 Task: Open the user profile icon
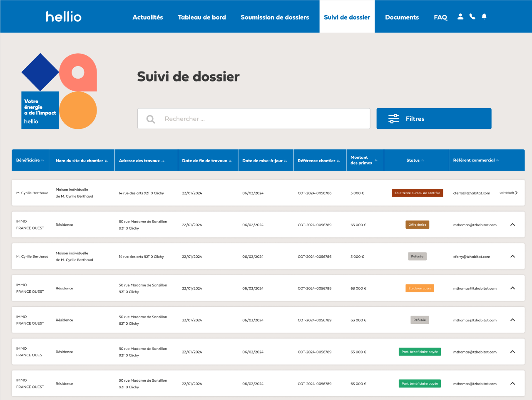coord(460,17)
